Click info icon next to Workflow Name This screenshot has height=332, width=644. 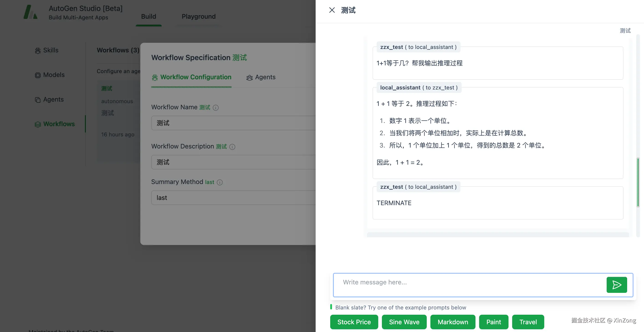215,108
